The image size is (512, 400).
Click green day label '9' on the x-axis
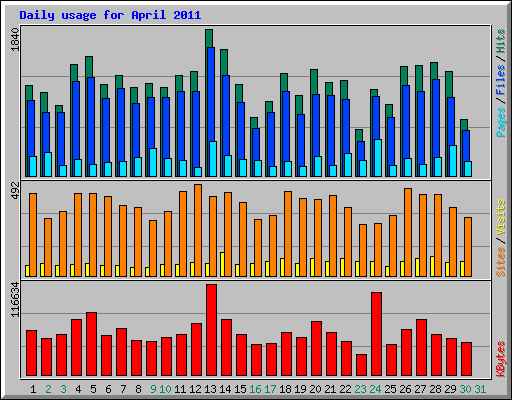tap(153, 389)
